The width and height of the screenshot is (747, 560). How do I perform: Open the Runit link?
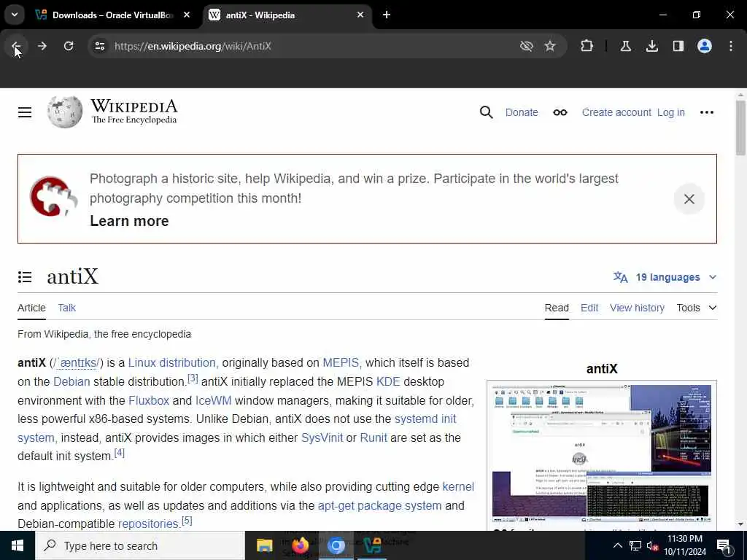(373, 438)
